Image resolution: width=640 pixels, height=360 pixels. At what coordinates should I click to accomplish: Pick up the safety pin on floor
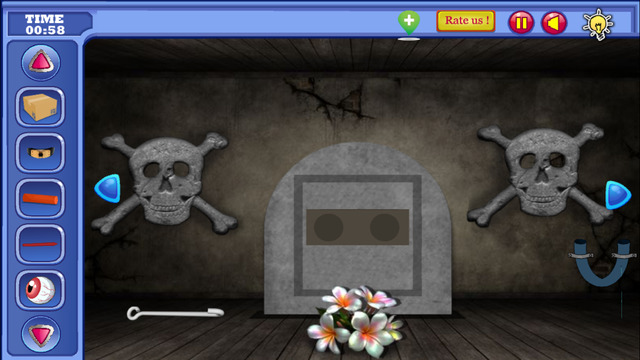coord(175,313)
